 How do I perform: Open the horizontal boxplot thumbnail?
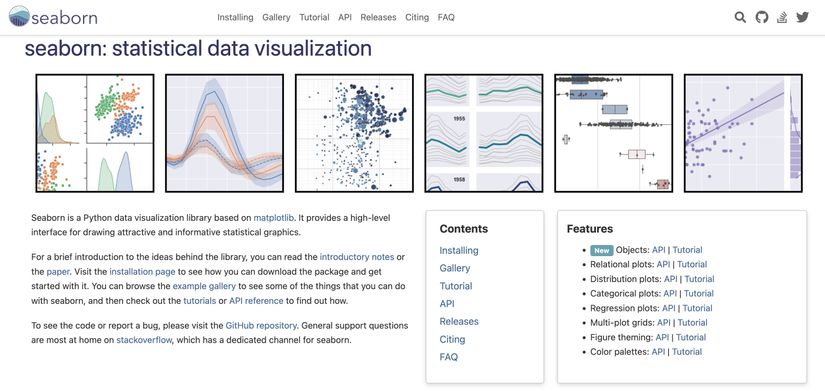tap(613, 133)
